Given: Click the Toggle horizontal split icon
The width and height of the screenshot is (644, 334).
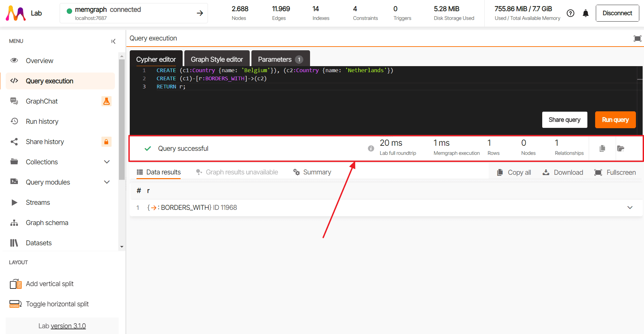Looking at the screenshot, I should pyautogui.click(x=16, y=304).
